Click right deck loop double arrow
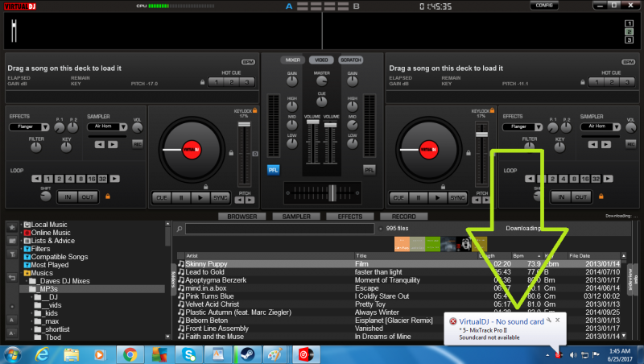 (608, 179)
